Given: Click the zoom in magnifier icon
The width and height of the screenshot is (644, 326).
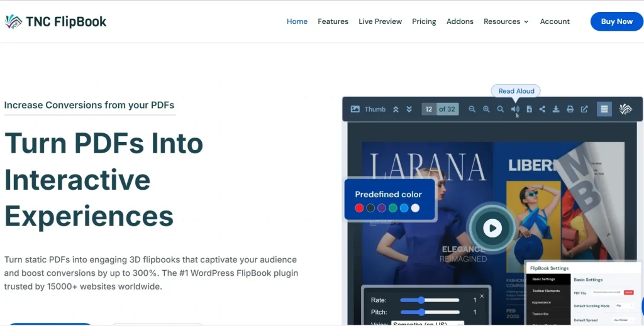Looking at the screenshot, I should 486,109.
